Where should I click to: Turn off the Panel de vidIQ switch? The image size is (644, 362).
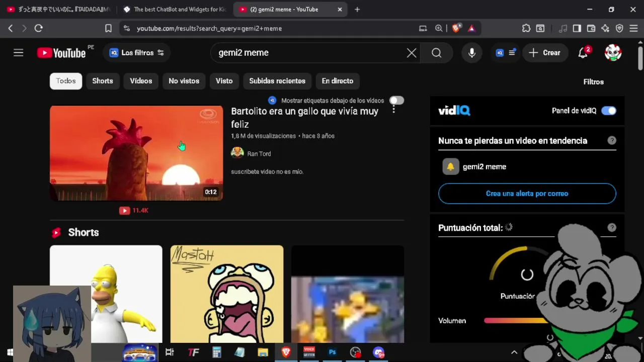tap(609, 111)
